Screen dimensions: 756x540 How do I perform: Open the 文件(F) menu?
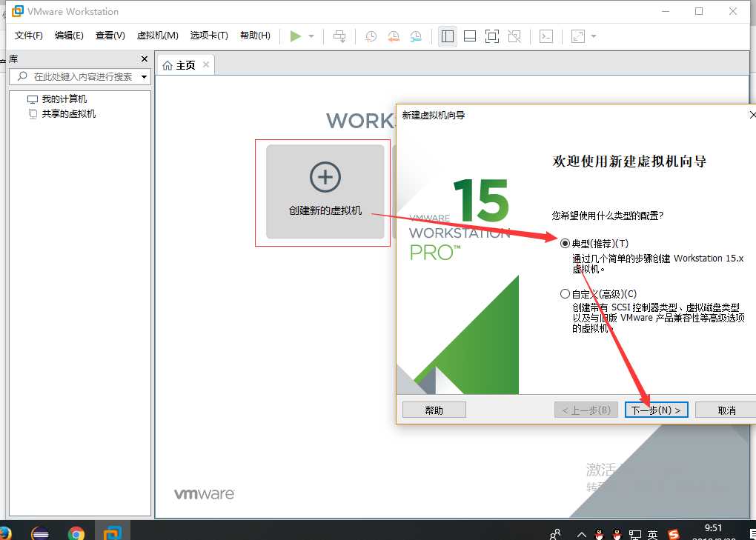tap(28, 35)
